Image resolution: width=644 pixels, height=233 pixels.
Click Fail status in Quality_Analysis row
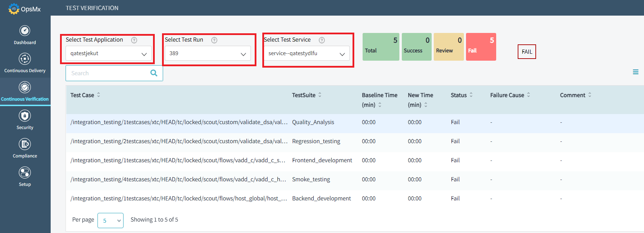click(x=455, y=122)
